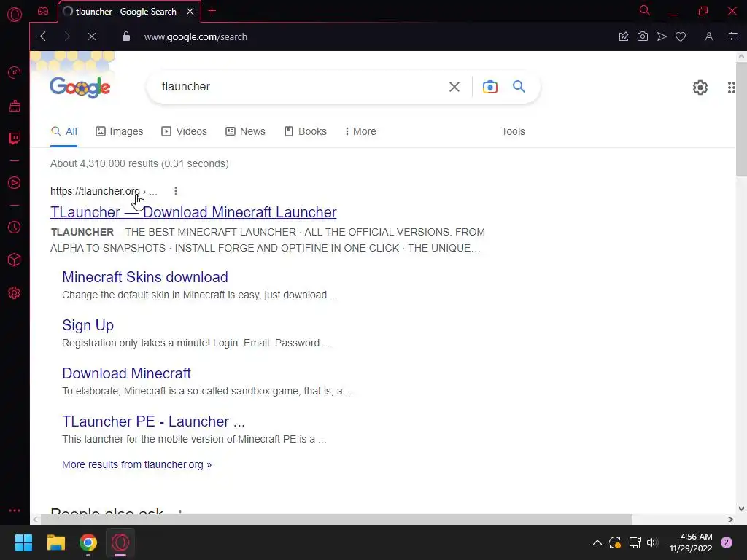
Task: Open Google Chrome from taskbar
Action: pos(88,542)
